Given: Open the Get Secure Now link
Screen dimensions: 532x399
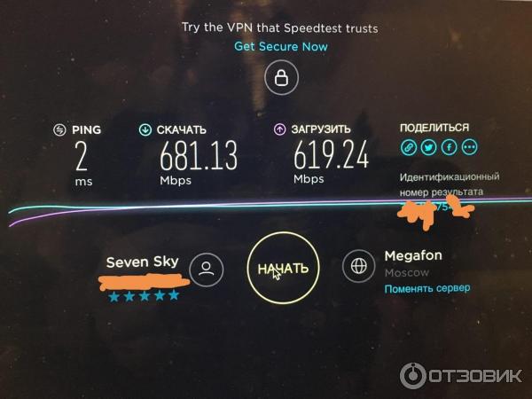Looking at the screenshot, I should 281,46.
